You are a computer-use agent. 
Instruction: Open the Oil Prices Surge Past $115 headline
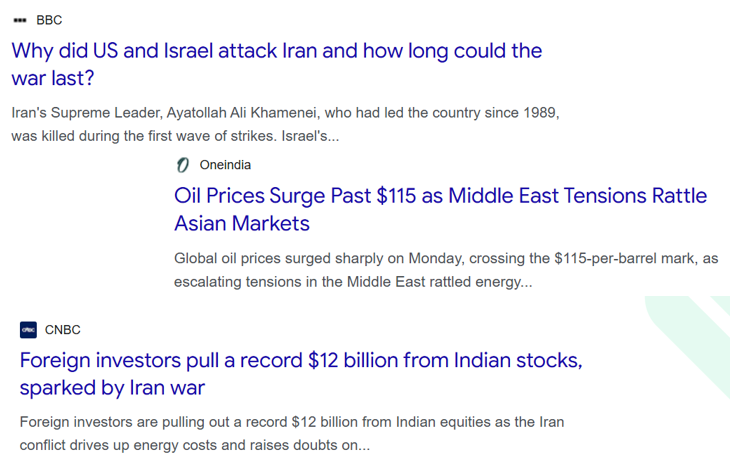440,196
